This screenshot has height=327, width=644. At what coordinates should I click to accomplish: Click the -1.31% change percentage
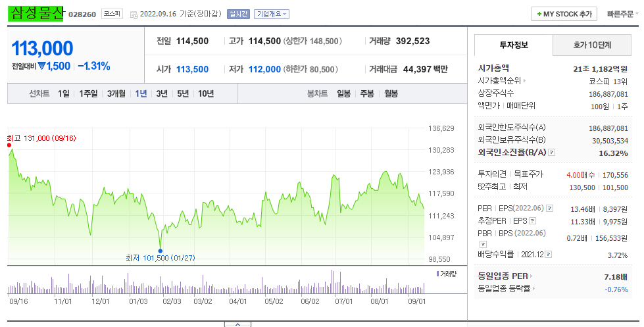[x=94, y=66]
